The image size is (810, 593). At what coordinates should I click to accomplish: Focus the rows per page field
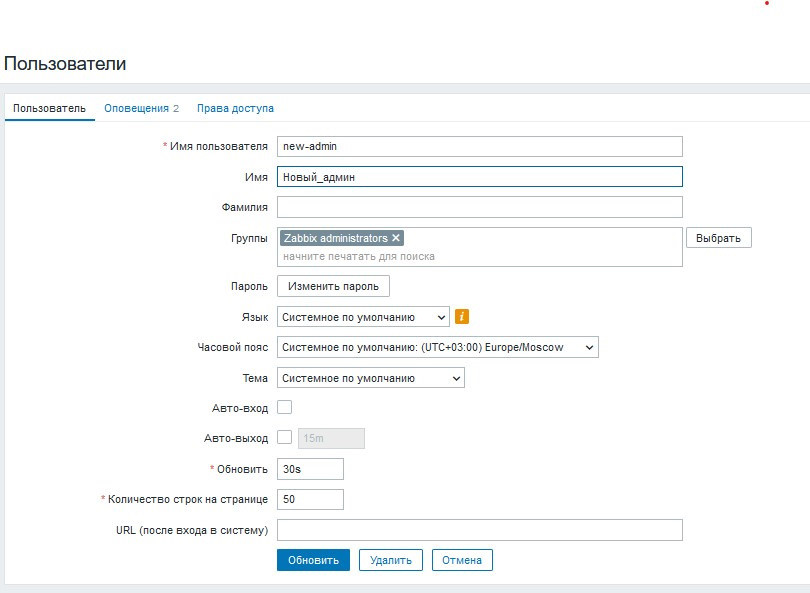coord(310,499)
